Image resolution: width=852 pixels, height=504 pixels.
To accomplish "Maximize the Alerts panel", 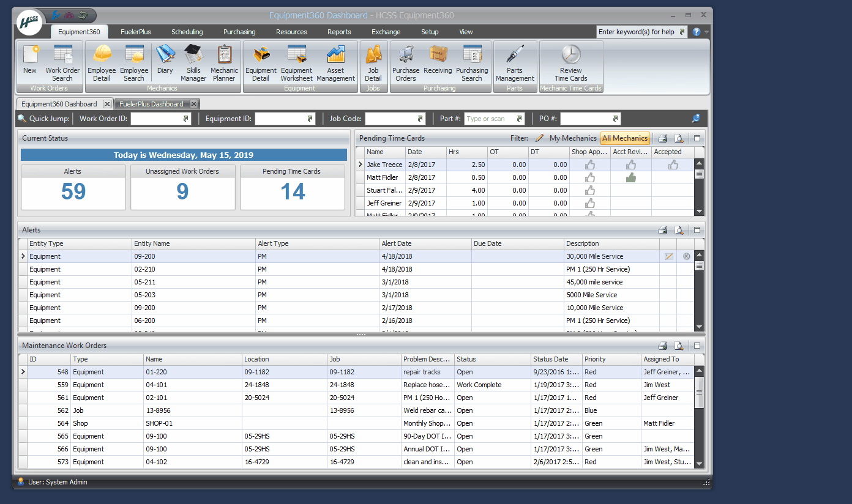I will click(697, 230).
